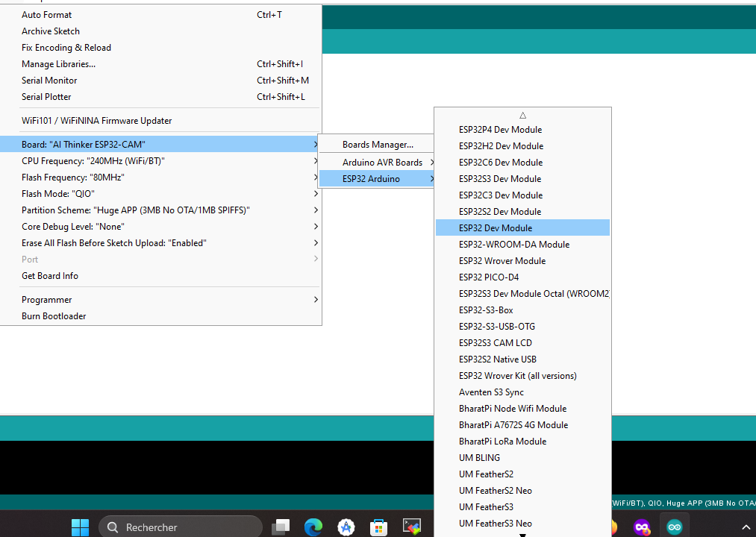Expand the Board "AI Thinker ESP32-CAM" submenu arrow
This screenshot has width=756, height=537.
click(x=316, y=144)
